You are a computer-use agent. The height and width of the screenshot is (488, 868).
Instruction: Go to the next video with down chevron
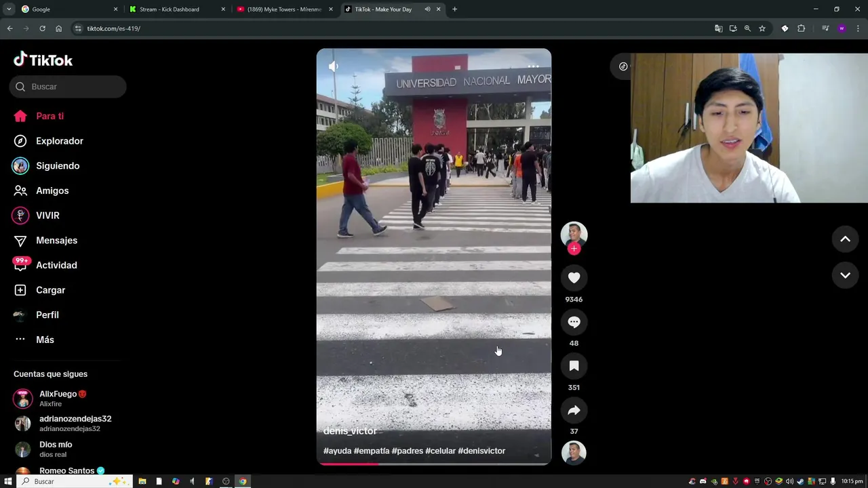(845, 275)
